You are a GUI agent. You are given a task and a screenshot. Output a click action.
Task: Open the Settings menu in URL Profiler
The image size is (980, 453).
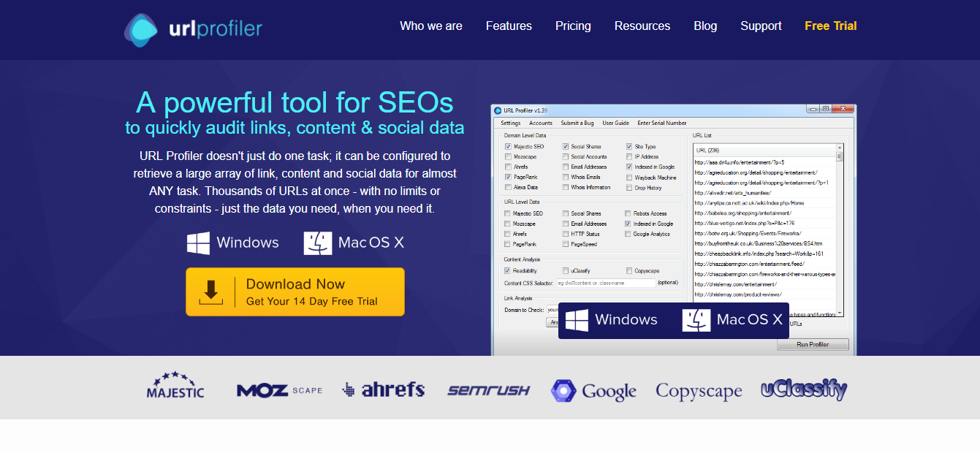coord(511,123)
